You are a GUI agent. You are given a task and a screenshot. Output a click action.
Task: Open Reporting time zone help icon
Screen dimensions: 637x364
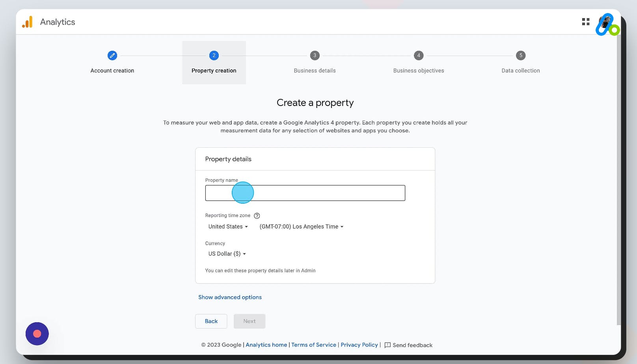click(257, 215)
